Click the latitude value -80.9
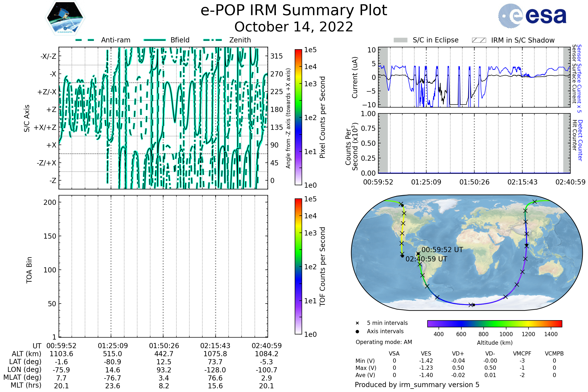Viewport: 588px width, 392px height. coord(112,362)
